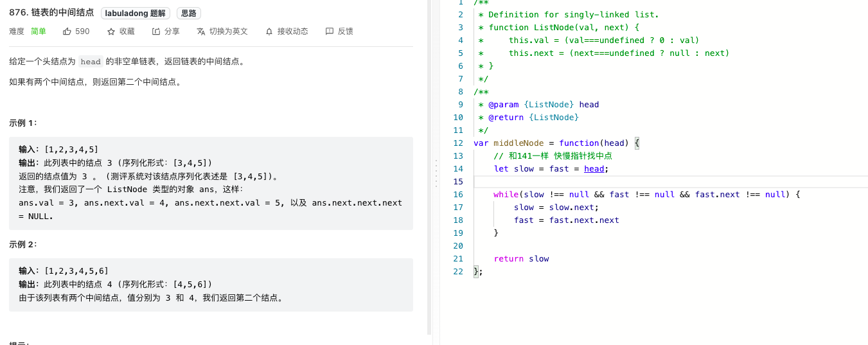Click line number 12 in editor gutter
This screenshot has width=868, height=345.
point(457,143)
